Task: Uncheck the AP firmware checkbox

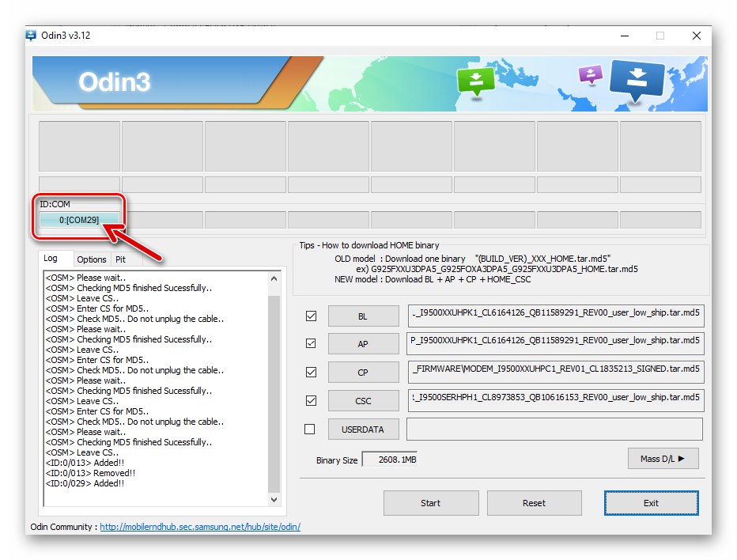Action: point(311,343)
